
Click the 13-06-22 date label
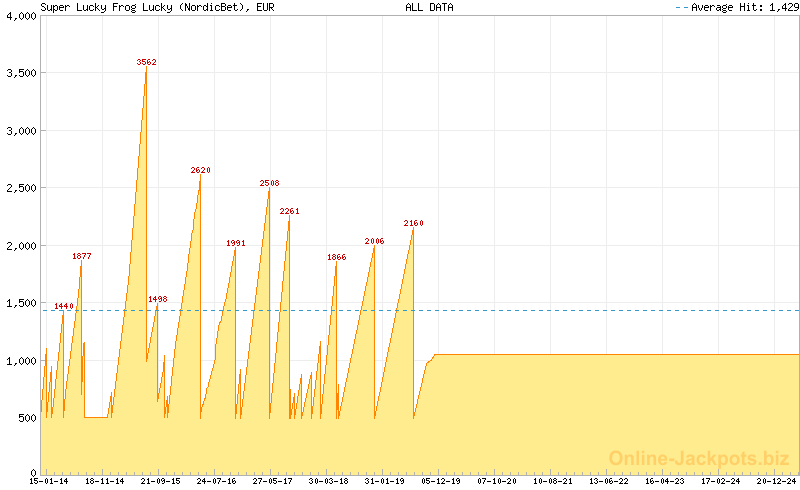tap(609, 481)
